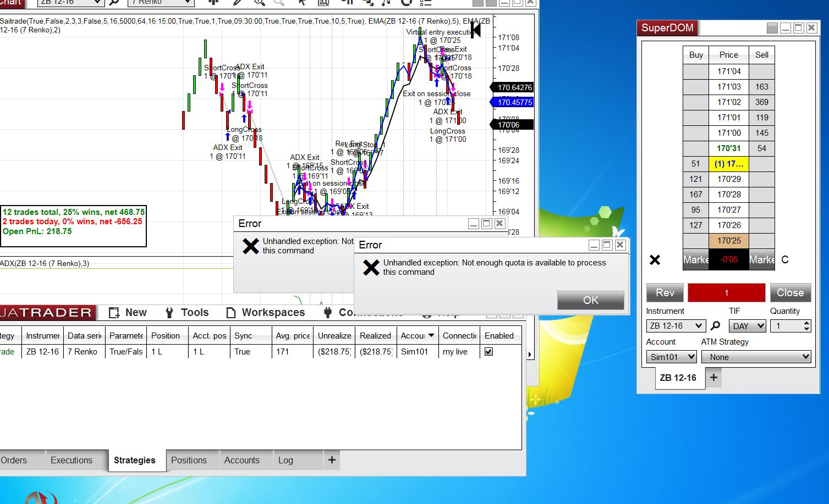The width and height of the screenshot is (829, 504).
Task: Click the yellow (1) 17… position price cell
Action: click(729, 164)
